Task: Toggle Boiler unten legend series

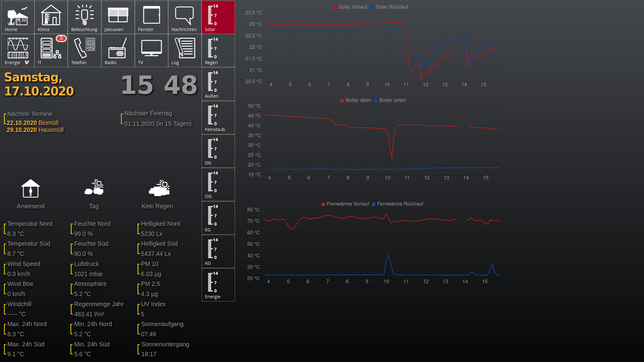Action: (392, 100)
